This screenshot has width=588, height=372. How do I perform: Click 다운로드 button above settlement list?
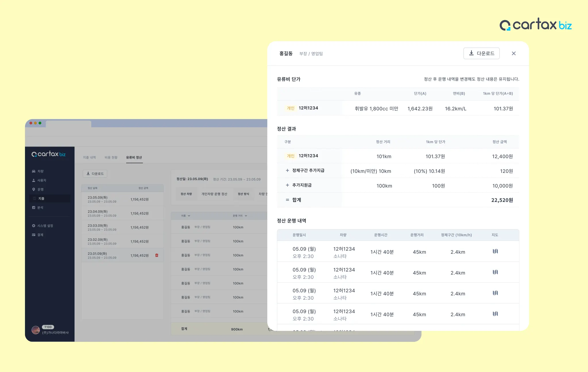point(95,174)
